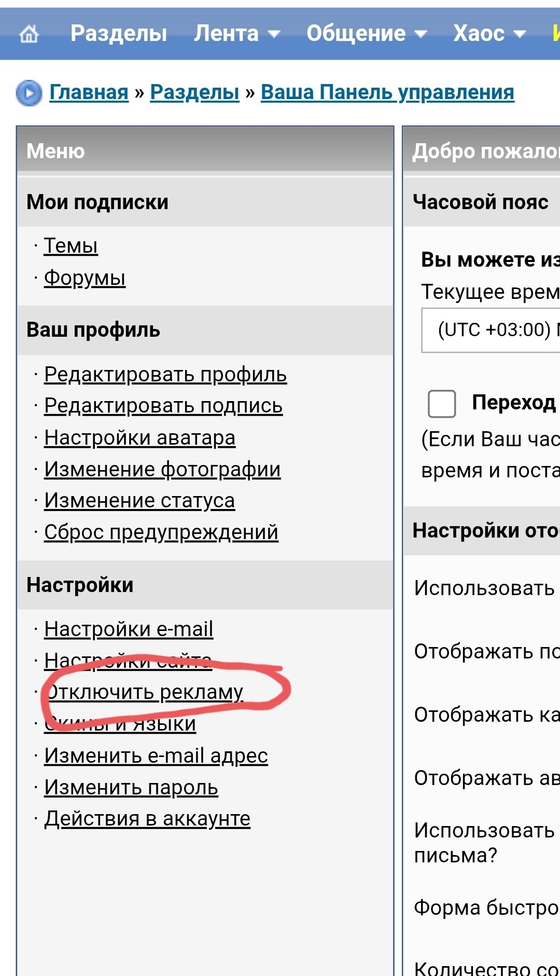The height and width of the screenshot is (976, 560).
Task: Tick the Переход checkbox
Action: [442, 404]
